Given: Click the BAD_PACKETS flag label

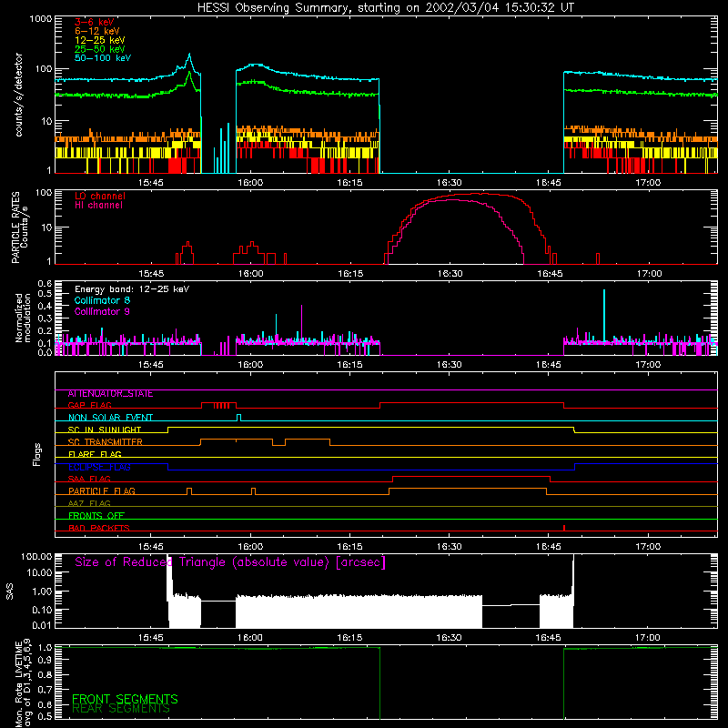Looking at the screenshot, I should pos(99,528).
